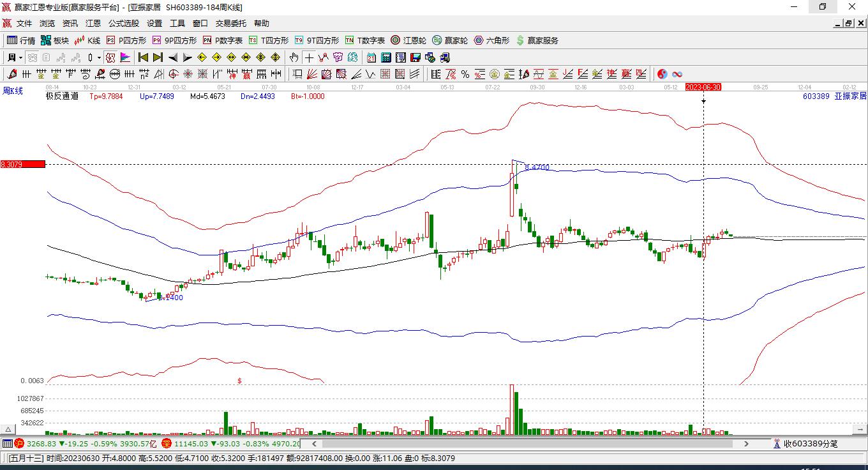Open the calculator tool
The image size is (868, 470).
coord(385,57)
